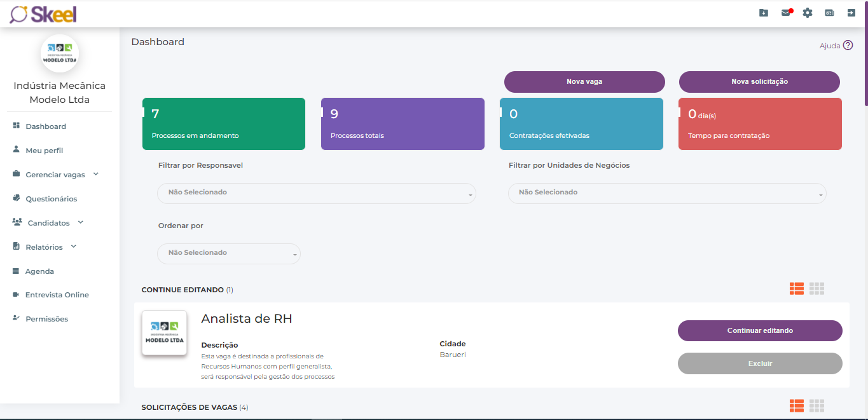Click the Nova vaga button
The height and width of the screenshot is (420, 868).
pyautogui.click(x=584, y=82)
